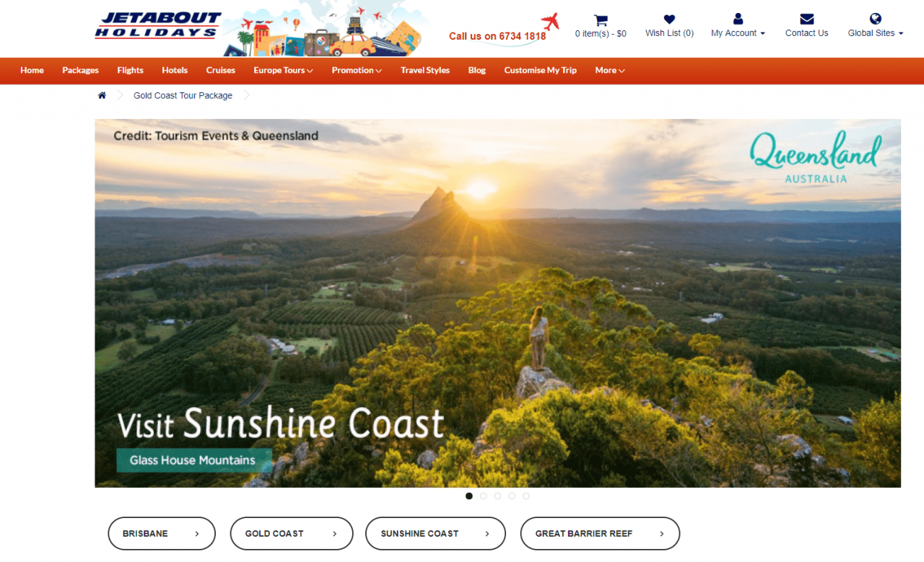Select the third carousel slide dot
The height and width of the screenshot is (562, 924).
[x=497, y=496]
